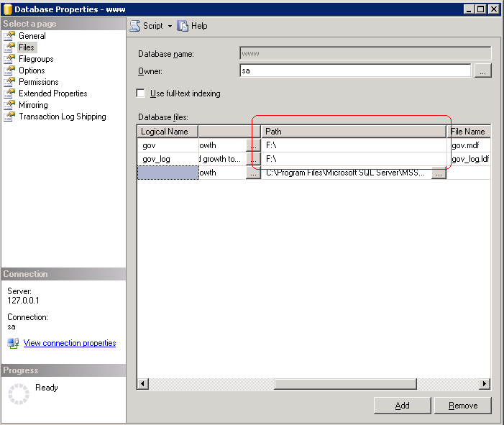Click the Remove button
Viewport: 504px width, 425px height.
[462, 406]
